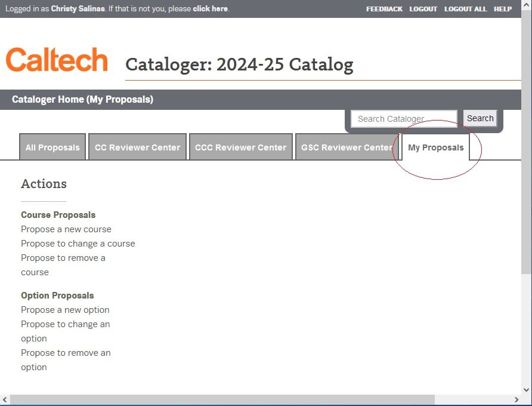Focus the Search Cataloger text field

[404, 119]
